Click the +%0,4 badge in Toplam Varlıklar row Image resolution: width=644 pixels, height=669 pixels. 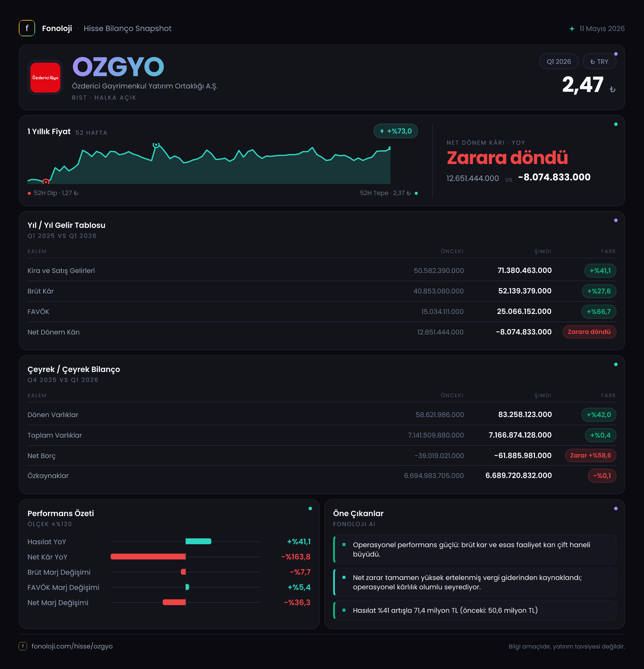pyautogui.click(x=601, y=435)
